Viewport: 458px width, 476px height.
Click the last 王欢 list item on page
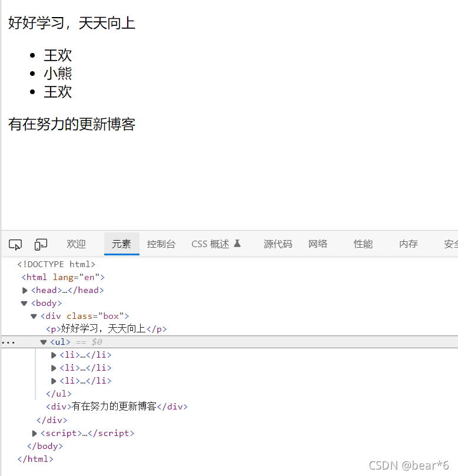click(58, 92)
